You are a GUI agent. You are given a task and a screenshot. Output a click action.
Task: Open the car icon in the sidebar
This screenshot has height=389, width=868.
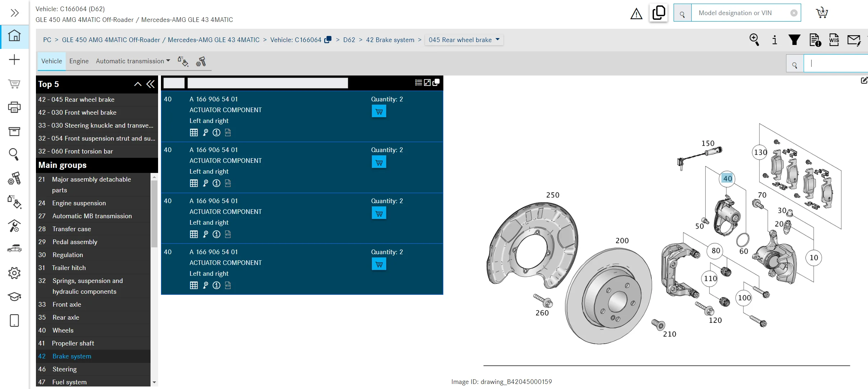(x=14, y=249)
